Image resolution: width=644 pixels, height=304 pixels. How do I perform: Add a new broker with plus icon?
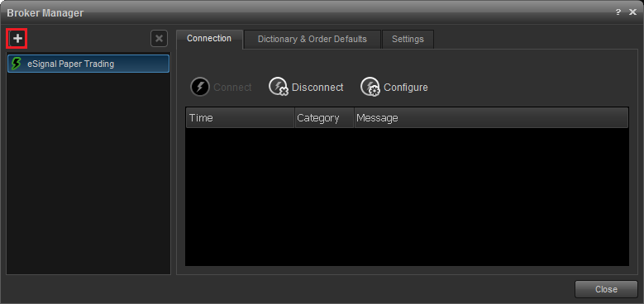coord(17,39)
